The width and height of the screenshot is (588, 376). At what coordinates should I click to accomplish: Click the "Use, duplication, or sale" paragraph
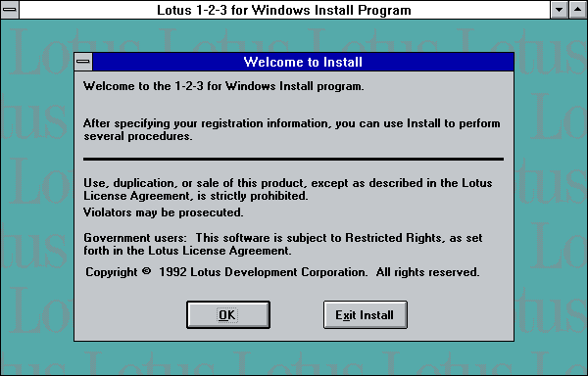pyautogui.click(x=287, y=190)
